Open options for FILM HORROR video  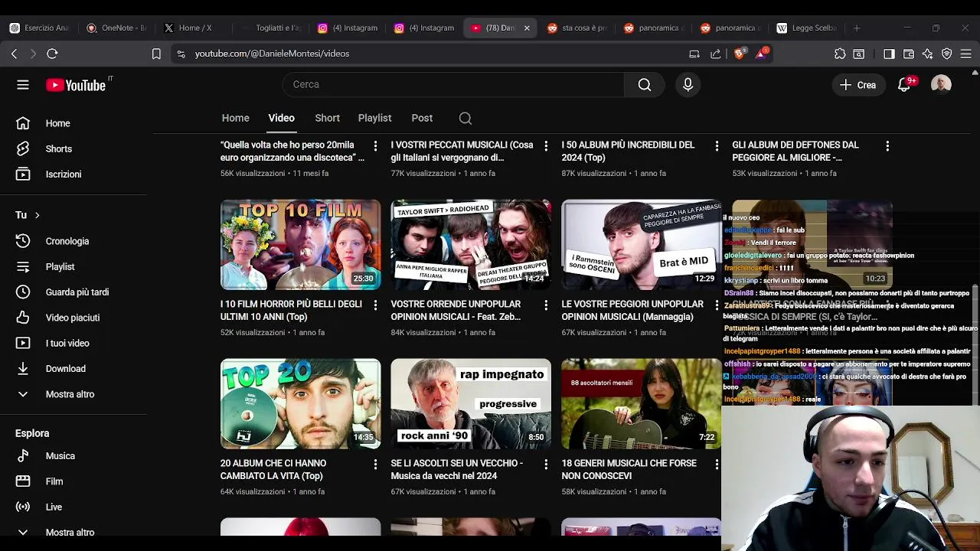[x=375, y=305]
